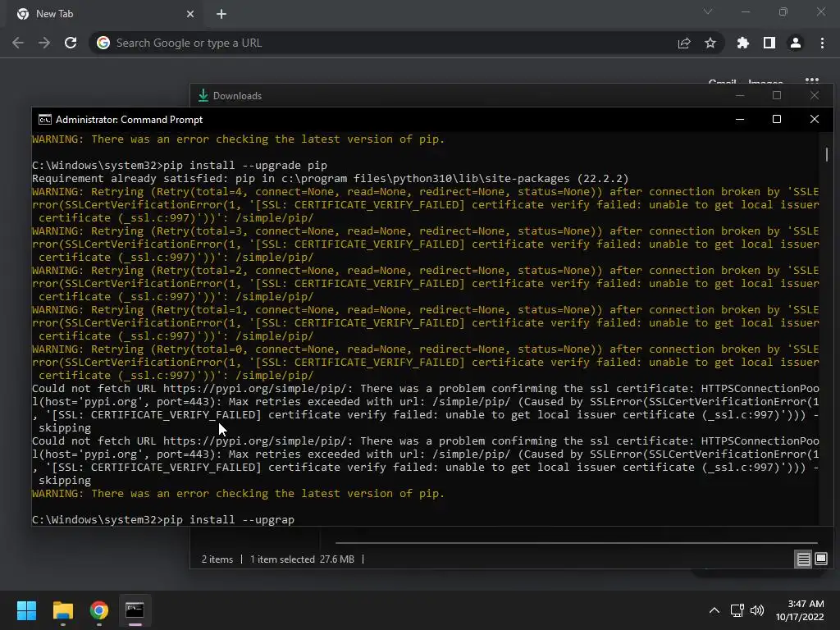Open the Google apps grid icon
The width and height of the screenshot is (840, 630).
pyautogui.click(x=812, y=80)
